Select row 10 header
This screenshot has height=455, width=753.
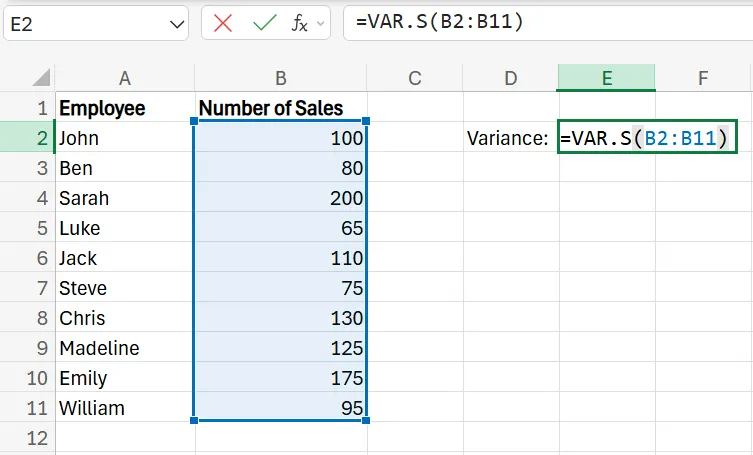[x=27, y=378]
